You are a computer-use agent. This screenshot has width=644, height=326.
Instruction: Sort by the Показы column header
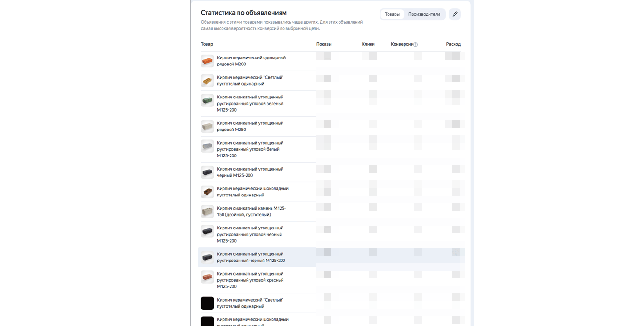coord(324,44)
